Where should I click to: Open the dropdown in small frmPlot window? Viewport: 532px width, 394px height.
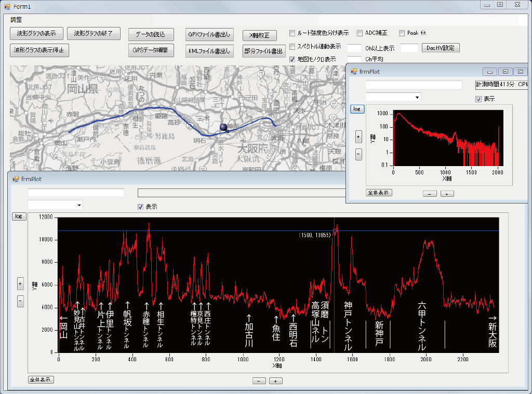(417, 98)
